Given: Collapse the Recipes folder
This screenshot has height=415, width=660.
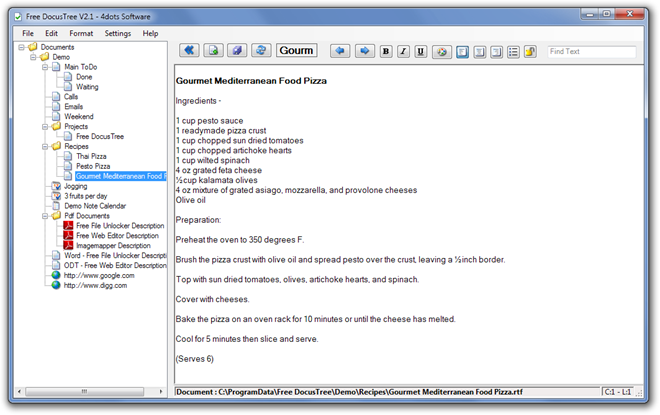Looking at the screenshot, I should (x=45, y=146).
